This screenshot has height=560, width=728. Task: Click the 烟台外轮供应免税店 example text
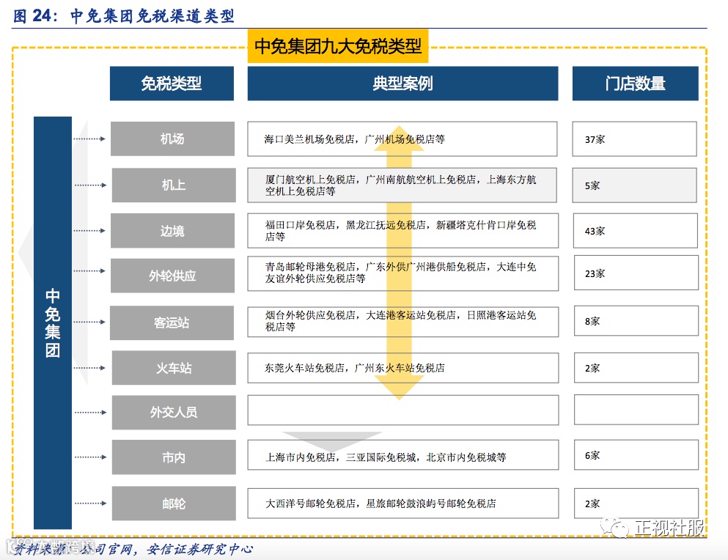click(x=311, y=315)
